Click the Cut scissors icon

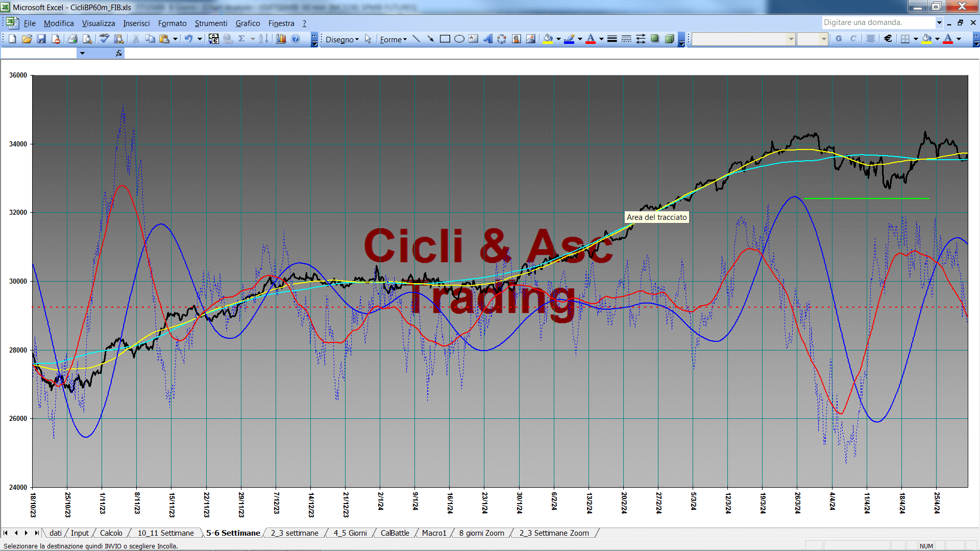pyautogui.click(x=135, y=39)
